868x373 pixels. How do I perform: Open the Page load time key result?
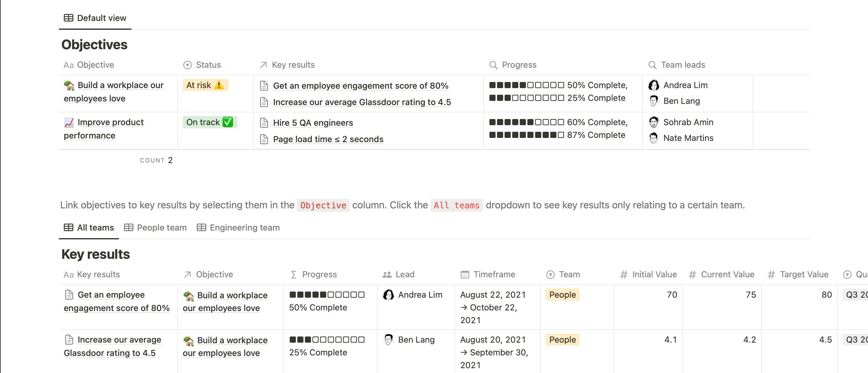[328, 139]
